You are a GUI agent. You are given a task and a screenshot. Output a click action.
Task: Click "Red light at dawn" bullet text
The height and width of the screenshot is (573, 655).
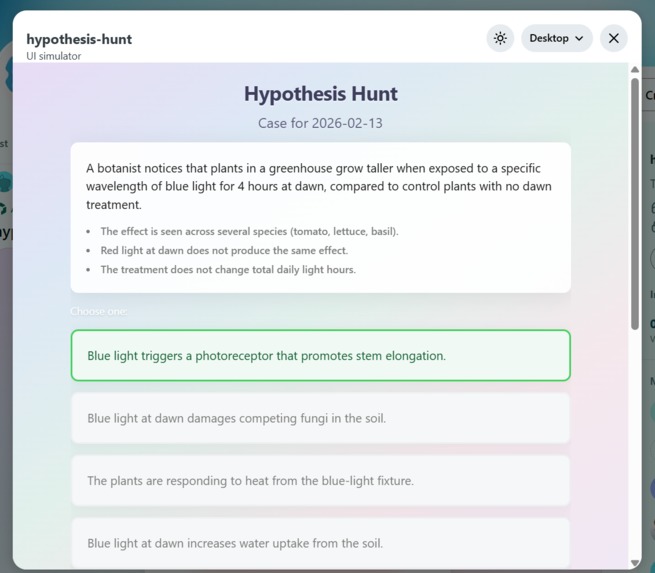[x=224, y=251]
